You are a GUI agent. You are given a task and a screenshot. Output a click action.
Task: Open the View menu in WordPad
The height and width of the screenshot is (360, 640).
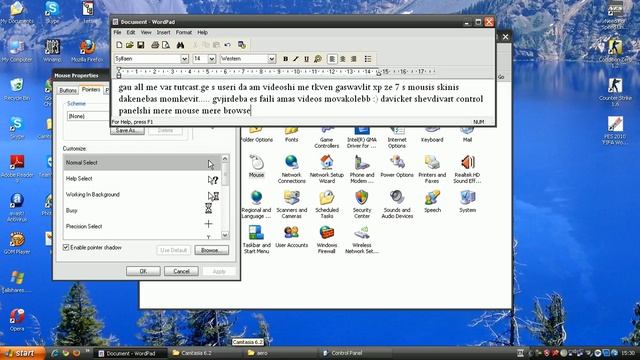[x=146, y=32]
